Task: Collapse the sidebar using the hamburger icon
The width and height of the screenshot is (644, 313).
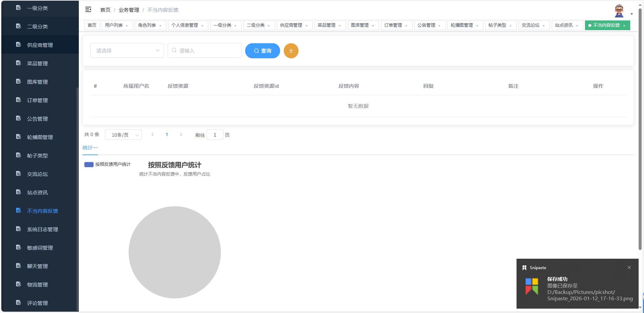Action: pyautogui.click(x=88, y=9)
